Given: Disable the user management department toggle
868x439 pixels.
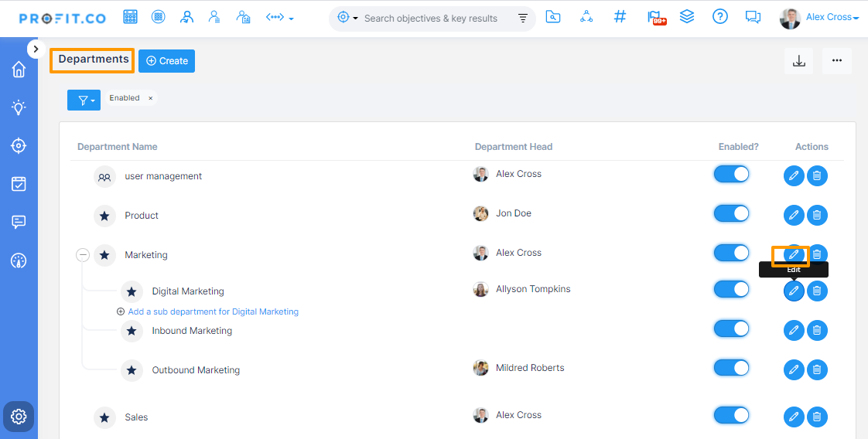Looking at the screenshot, I should [731, 174].
